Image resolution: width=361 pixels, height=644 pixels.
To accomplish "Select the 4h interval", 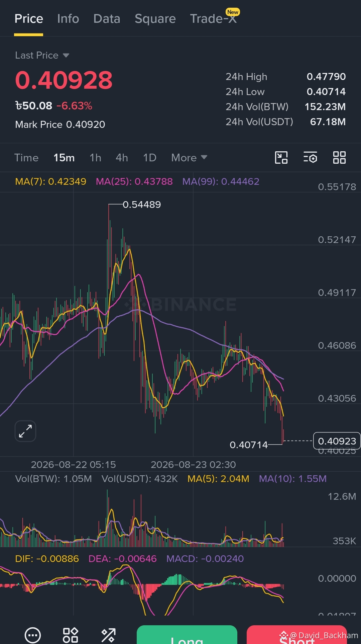I will (122, 158).
